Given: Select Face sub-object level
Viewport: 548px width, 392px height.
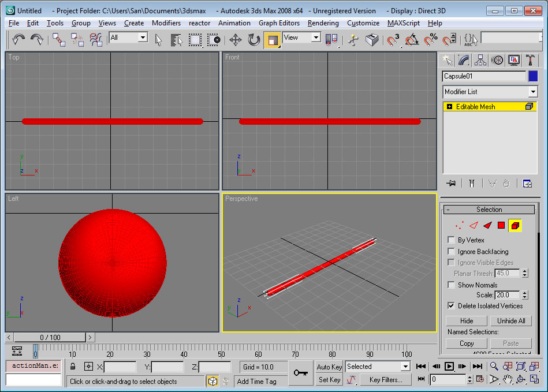Looking at the screenshot, I should [x=487, y=225].
